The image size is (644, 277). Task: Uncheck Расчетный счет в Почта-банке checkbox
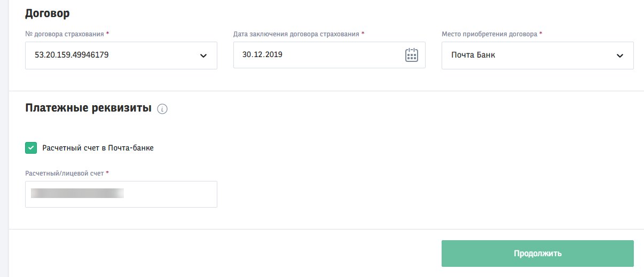pos(31,148)
